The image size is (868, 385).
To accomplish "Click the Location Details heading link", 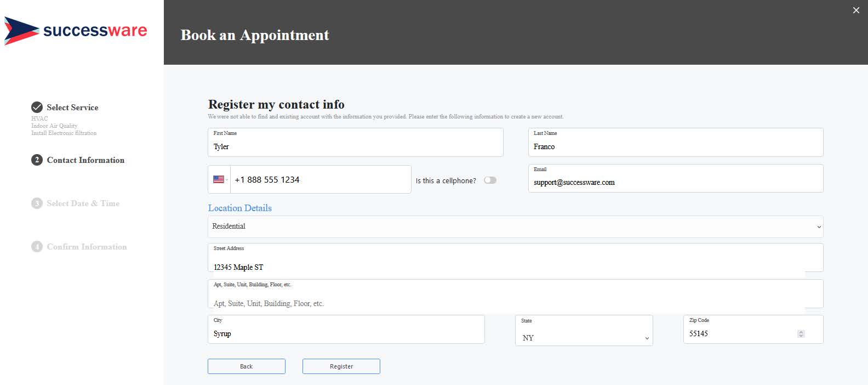I will (239, 208).
